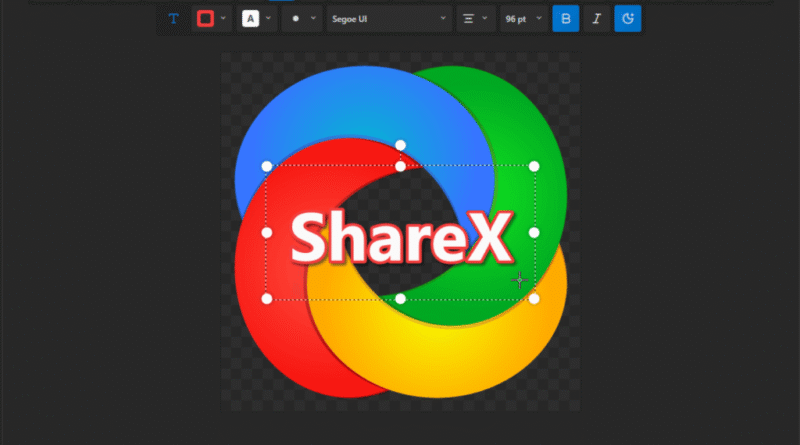
Task: Click the bottom-left corner handle of text box
Action: pos(267,299)
